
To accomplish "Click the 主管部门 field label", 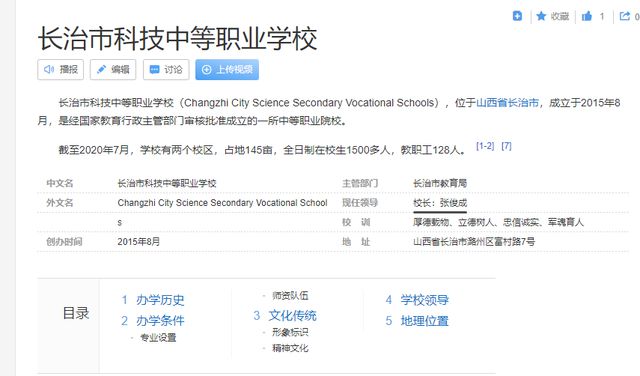I will (x=360, y=183).
